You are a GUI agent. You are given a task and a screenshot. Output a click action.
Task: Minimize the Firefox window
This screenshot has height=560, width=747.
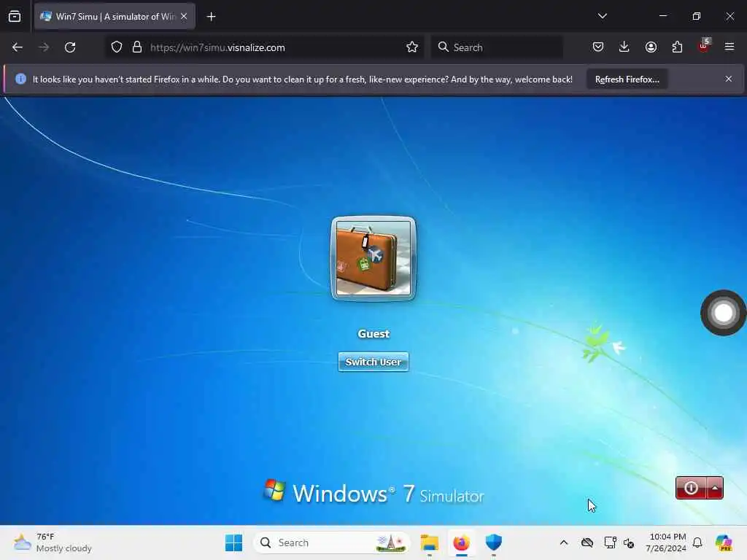pos(662,16)
